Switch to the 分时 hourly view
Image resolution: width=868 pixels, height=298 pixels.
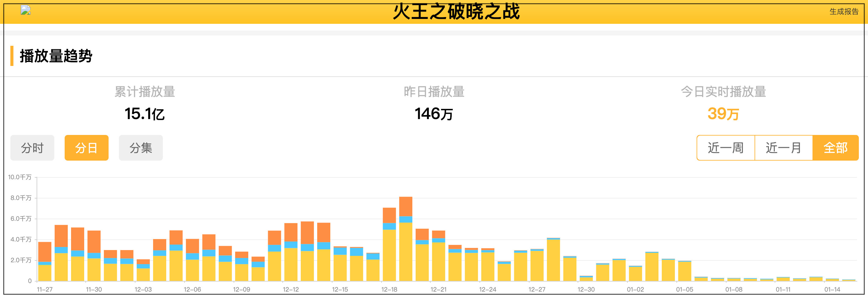click(32, 148)
